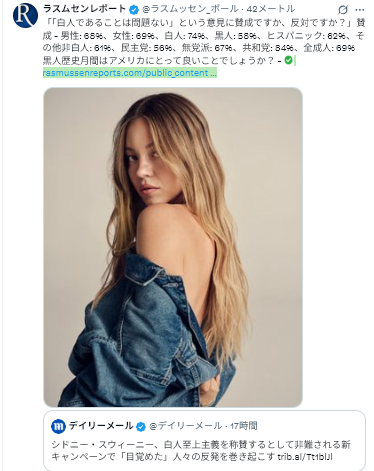
Task: Click the 17時間 quoted post timestamp
Action: click(x=244, y=426)
